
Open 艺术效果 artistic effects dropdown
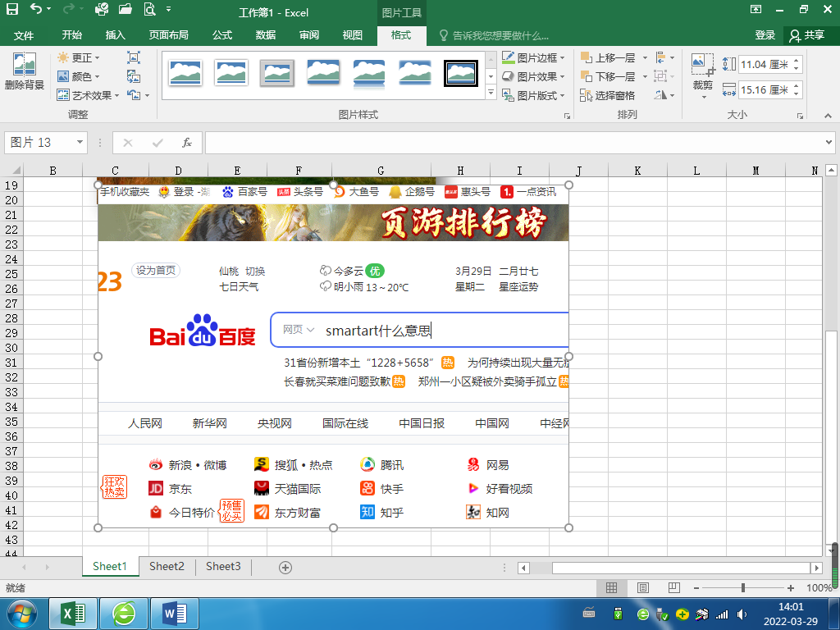pyautogui.click(x=89, y=95)
